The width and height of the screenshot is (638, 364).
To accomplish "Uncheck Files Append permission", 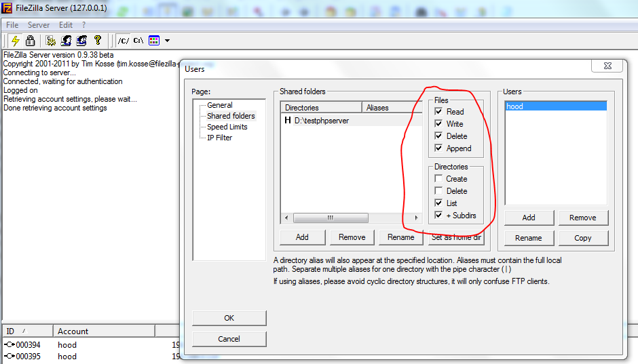I will coord(438,148).
